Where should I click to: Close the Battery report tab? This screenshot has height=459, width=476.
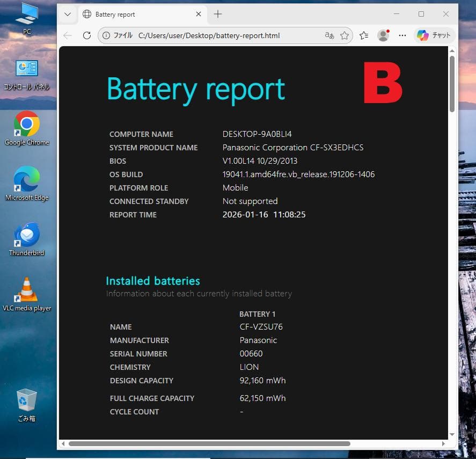point(199,14)
